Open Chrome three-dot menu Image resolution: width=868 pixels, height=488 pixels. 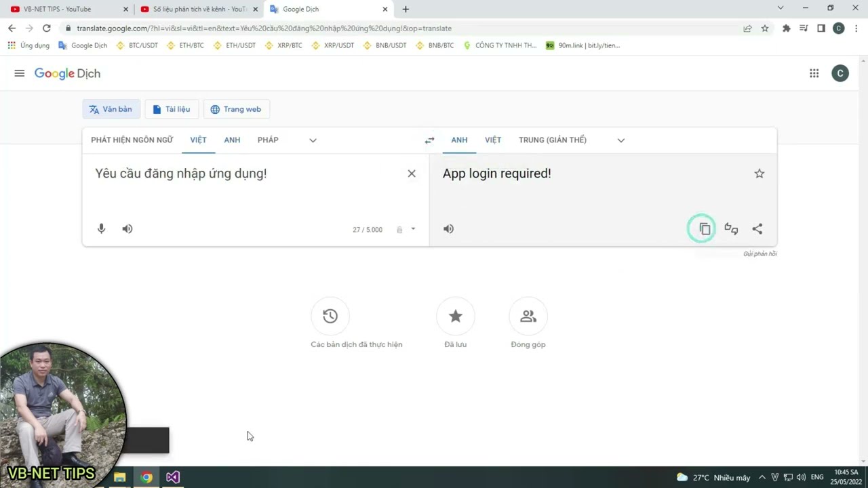pos(856,28)
